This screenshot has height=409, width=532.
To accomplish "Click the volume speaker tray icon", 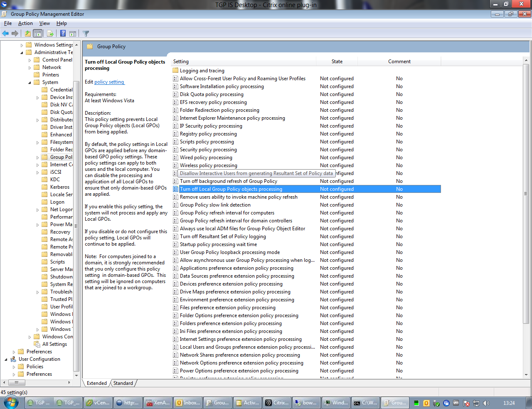I will coord(486,403).
